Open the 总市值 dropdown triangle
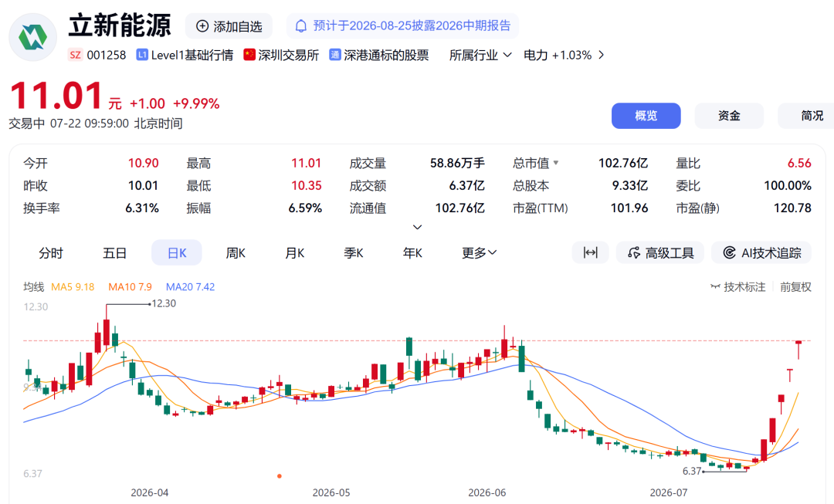The width and height of the screenshot is (834, 504). pyautogui.click(x=556, y=163)
